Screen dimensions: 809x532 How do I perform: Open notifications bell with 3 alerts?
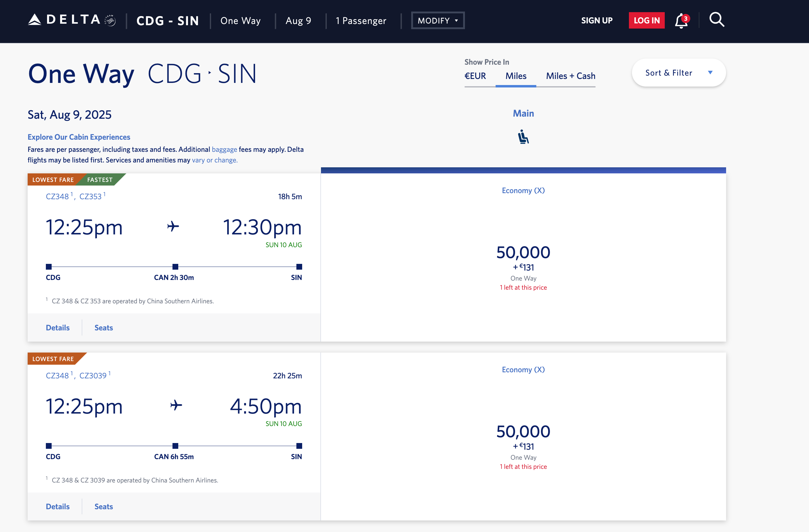coord(682,20)
